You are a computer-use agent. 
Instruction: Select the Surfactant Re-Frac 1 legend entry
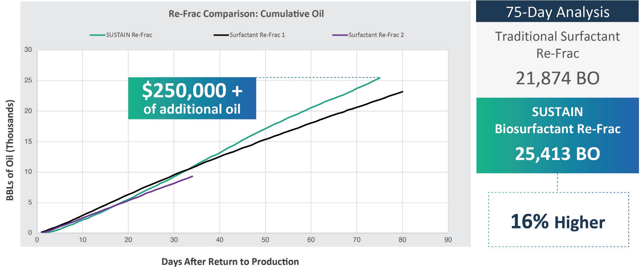(x=249, y=35)
